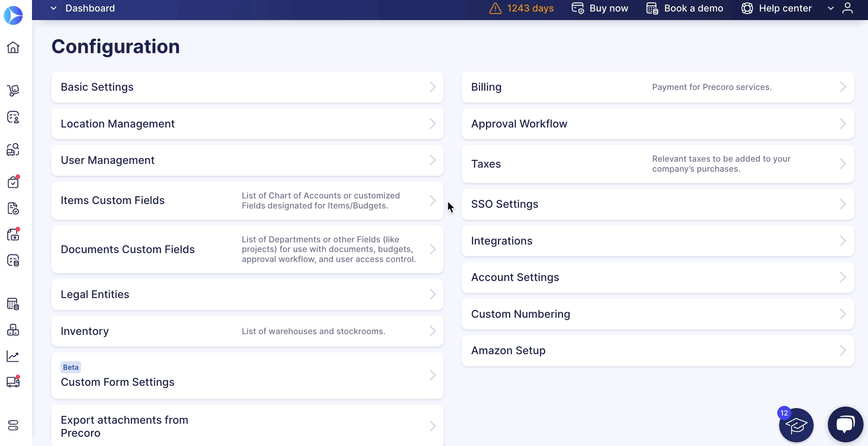
Task: Click the graduation cap learning icon
Action: 796,425
